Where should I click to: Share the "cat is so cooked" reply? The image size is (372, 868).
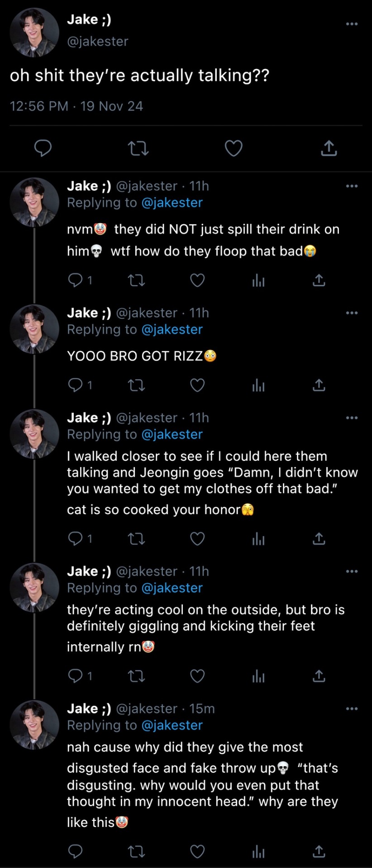tap(319, 538)
